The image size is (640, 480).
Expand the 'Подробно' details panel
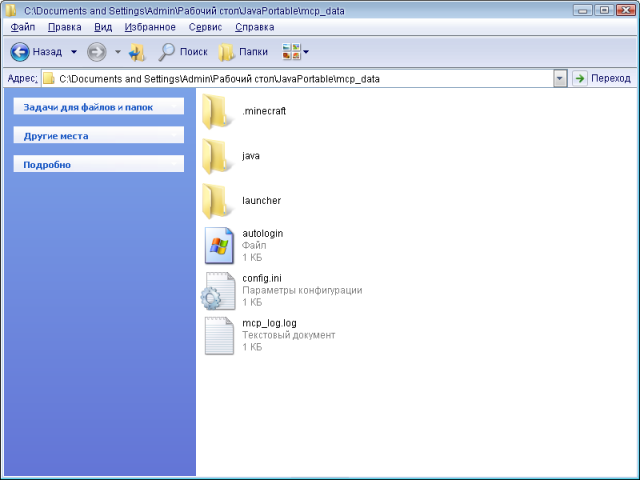[x=98, y=164]
